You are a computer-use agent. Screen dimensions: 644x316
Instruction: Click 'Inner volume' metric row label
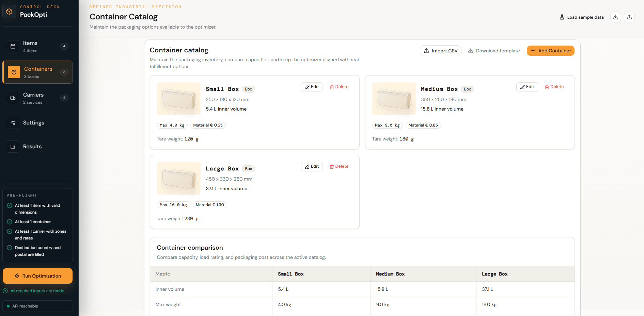coord(170,289)
